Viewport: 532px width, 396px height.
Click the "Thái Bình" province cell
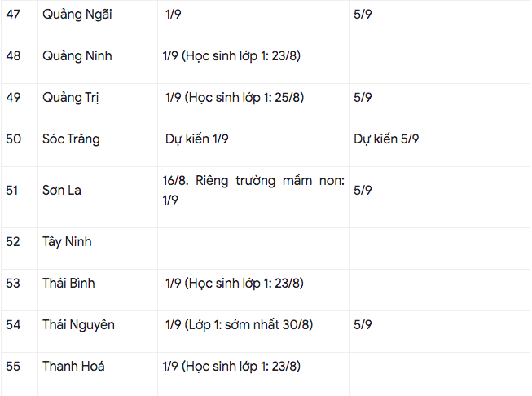click(68, 284)
